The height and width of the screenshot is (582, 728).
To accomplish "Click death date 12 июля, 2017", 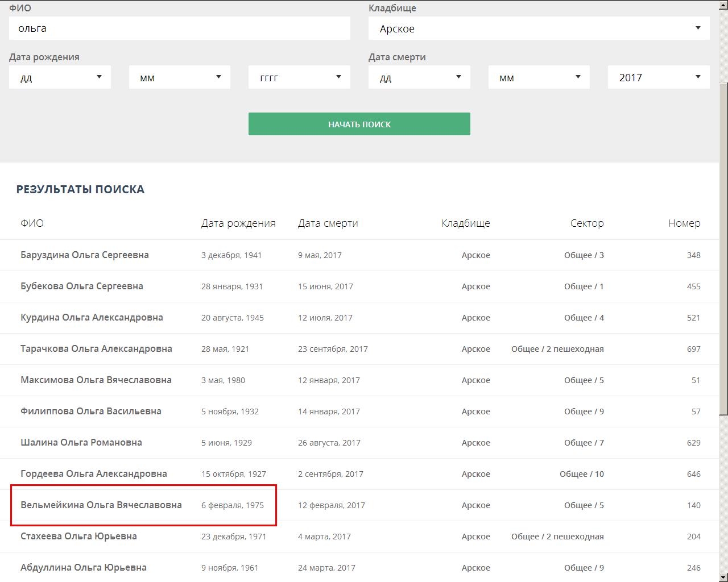I will click(325, 318).
